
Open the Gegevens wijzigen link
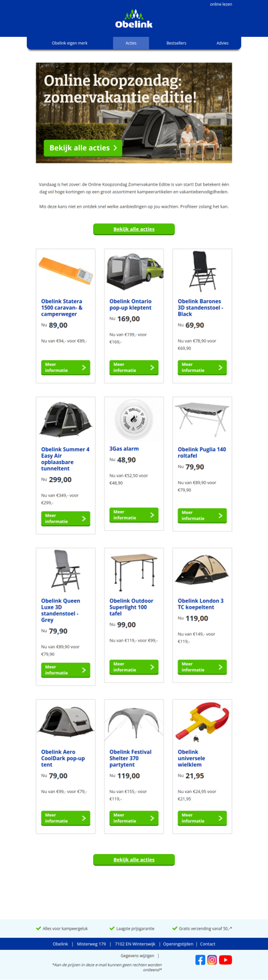tap(137, 956)
